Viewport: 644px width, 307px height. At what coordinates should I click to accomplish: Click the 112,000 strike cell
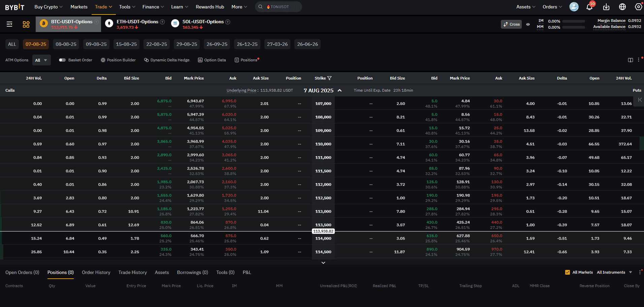tap(323, 184)
